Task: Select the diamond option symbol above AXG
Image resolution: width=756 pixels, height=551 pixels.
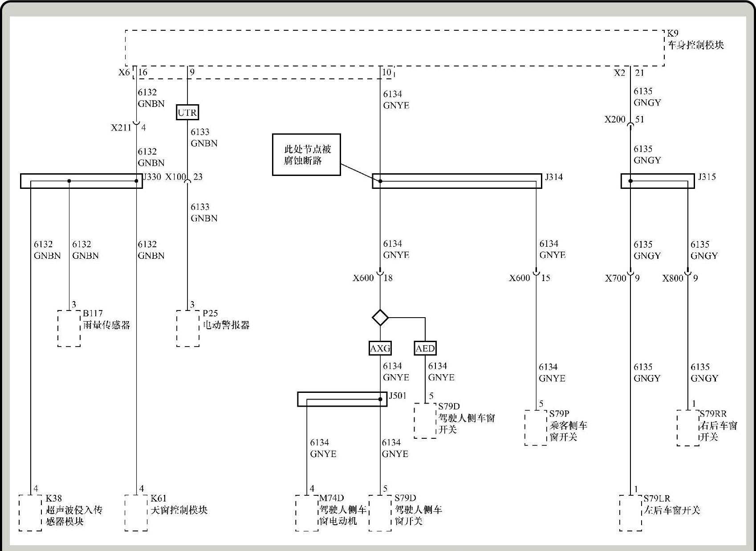Action: point(380,318)
